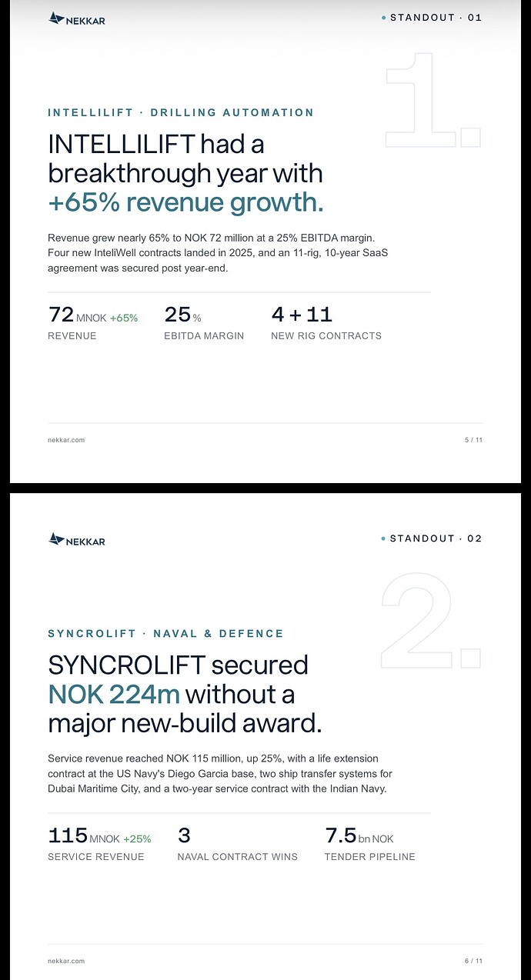
Task: Select the INTELLILIFT · DRILLING AUTOMATION heading
Action: click(x=181, y=112)
